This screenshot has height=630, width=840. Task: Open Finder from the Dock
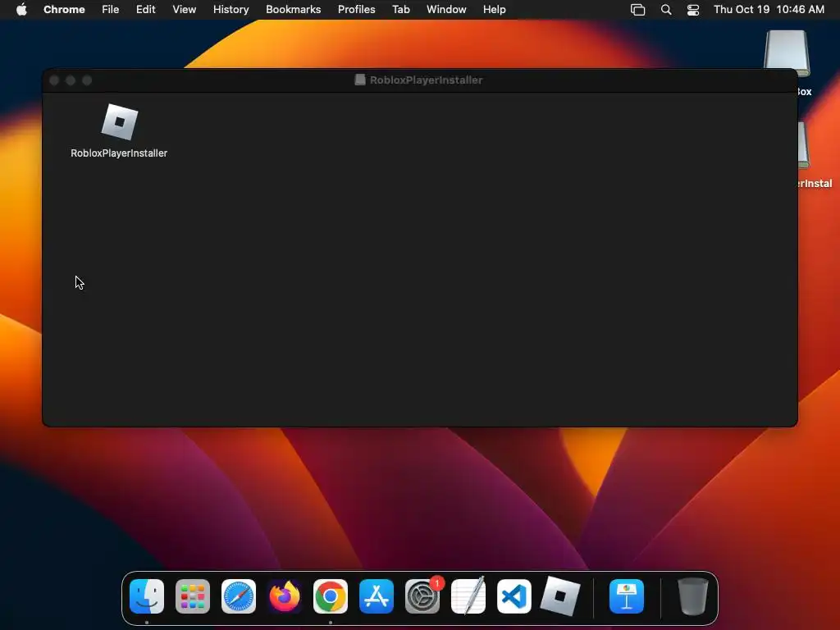(x=147, y=596)
